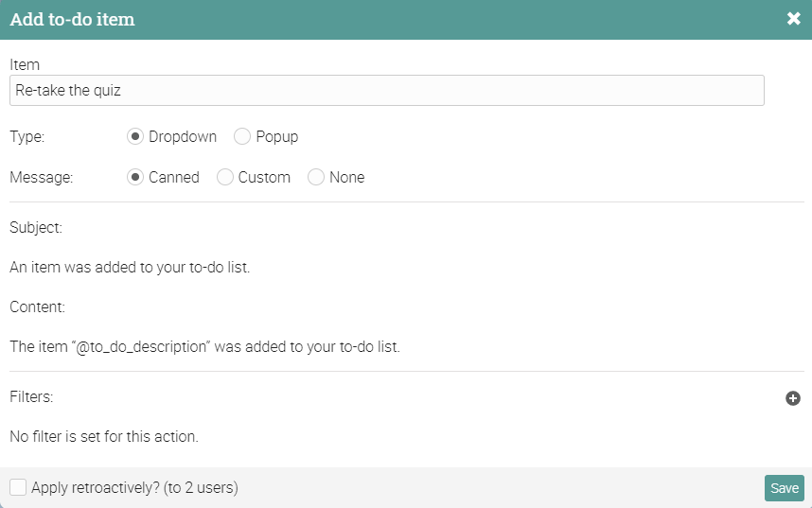Click the Message label

tap(42, 178)
